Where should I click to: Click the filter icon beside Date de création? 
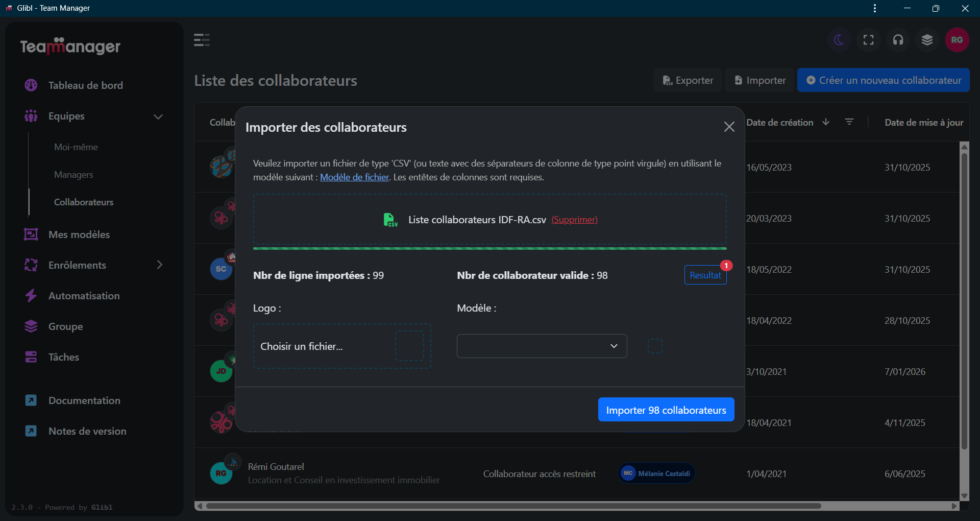pyautogui.click(x=849, y=122)
